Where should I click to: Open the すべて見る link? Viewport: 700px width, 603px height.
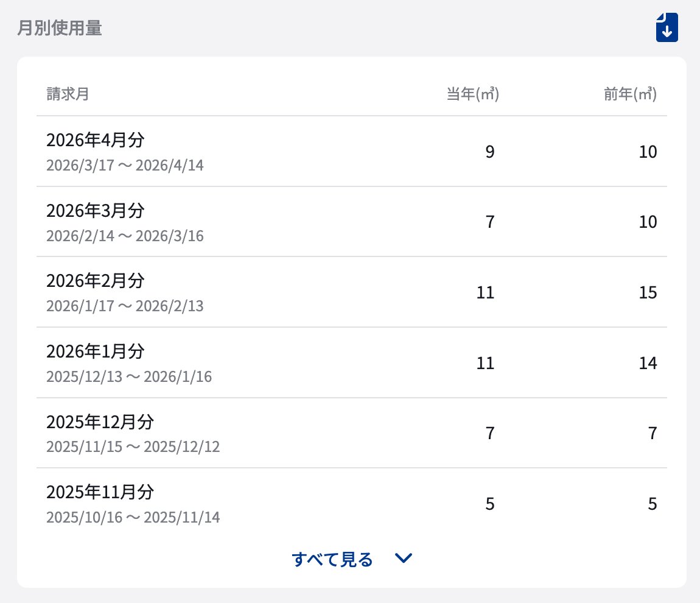click(332, 559)
